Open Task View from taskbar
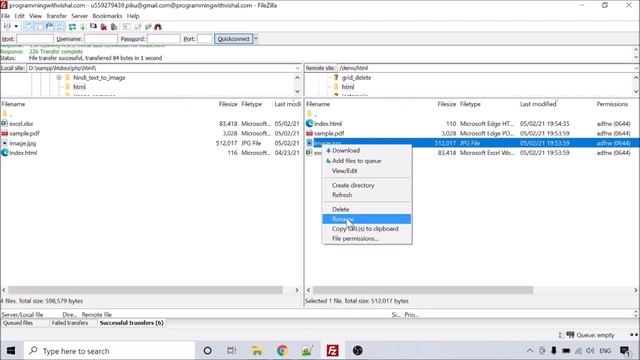The height and width of the screenshot is (360, 640). point(231,351)
